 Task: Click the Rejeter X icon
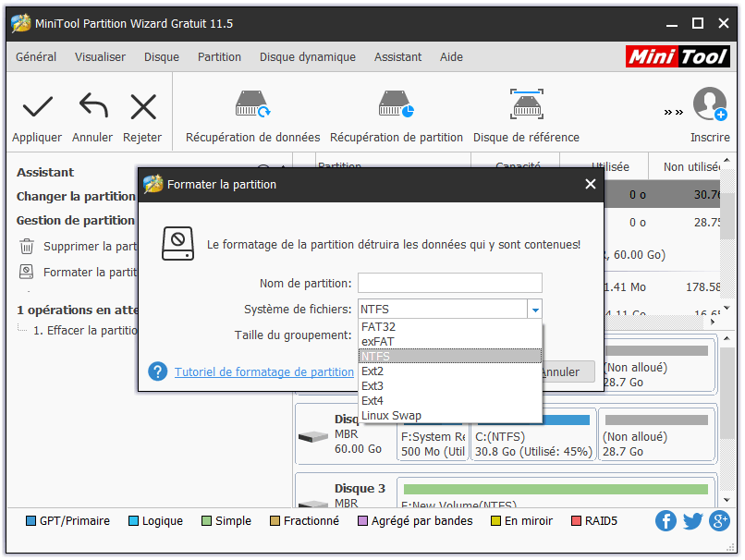point(143,107)
